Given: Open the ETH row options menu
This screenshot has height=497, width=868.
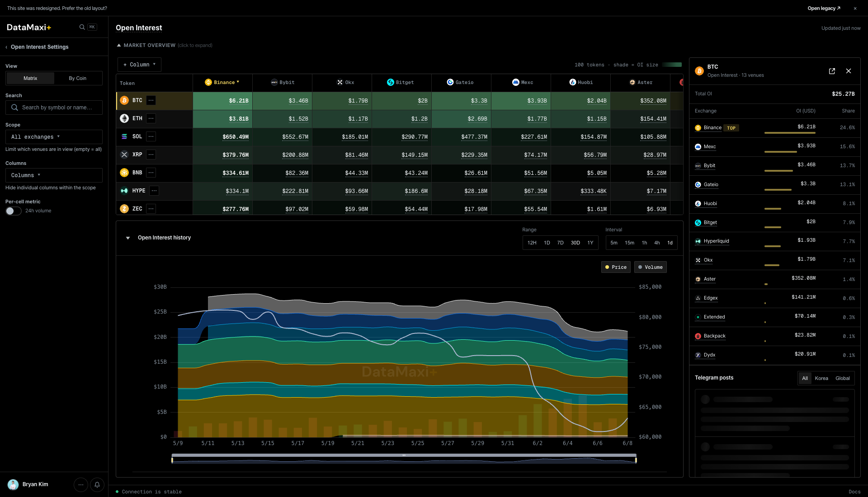Looking at the screenshot, I should click(x=151, y=118).
